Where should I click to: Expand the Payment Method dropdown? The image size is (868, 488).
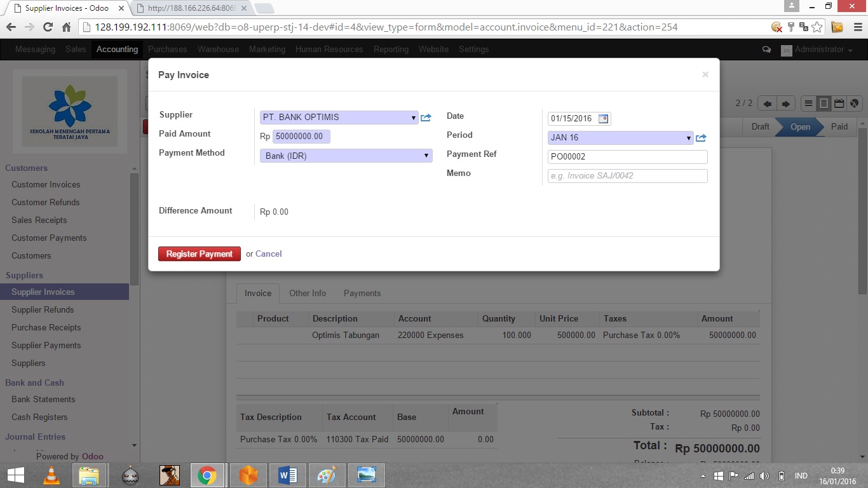[426, 156]
